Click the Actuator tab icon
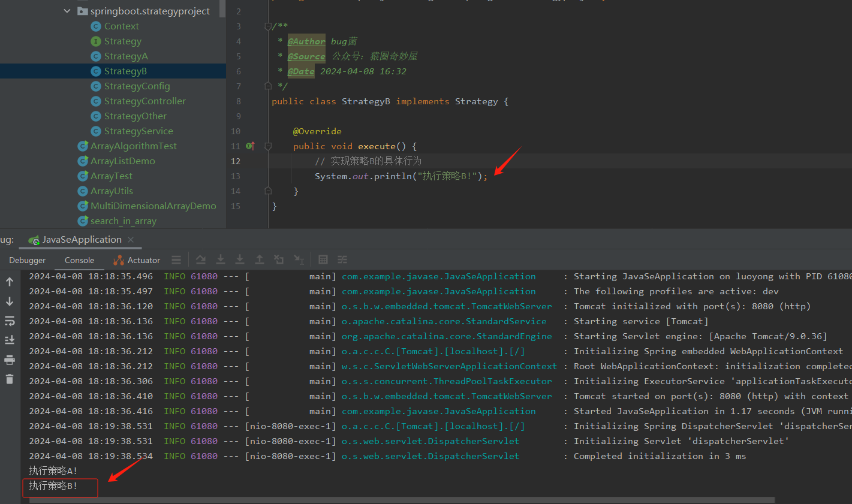 (x=119, y=260)
